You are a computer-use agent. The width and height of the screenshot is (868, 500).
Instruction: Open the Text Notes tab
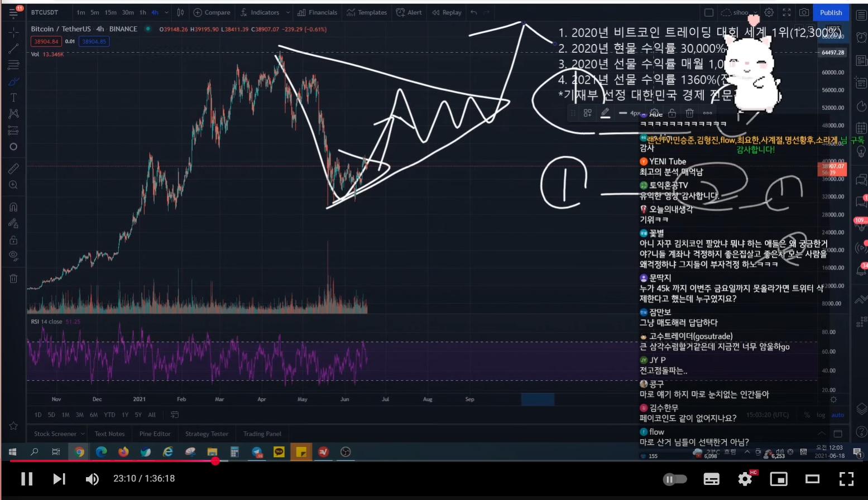(109, 434)
